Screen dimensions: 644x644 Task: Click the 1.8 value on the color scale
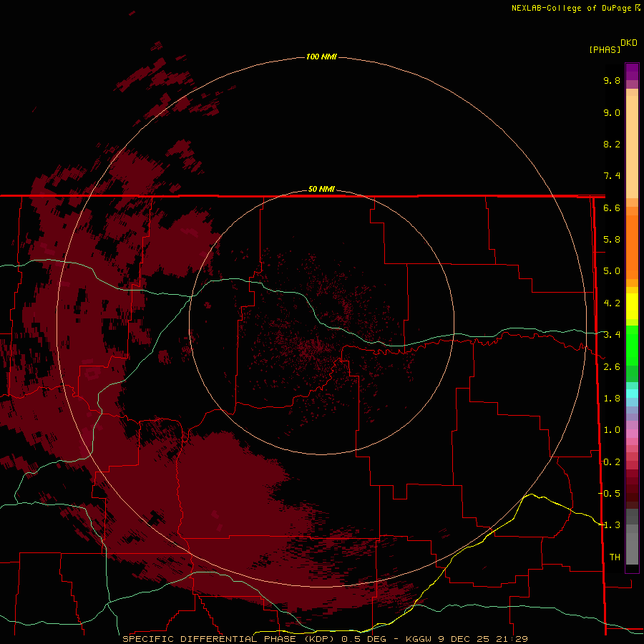(x=612, y=399)
